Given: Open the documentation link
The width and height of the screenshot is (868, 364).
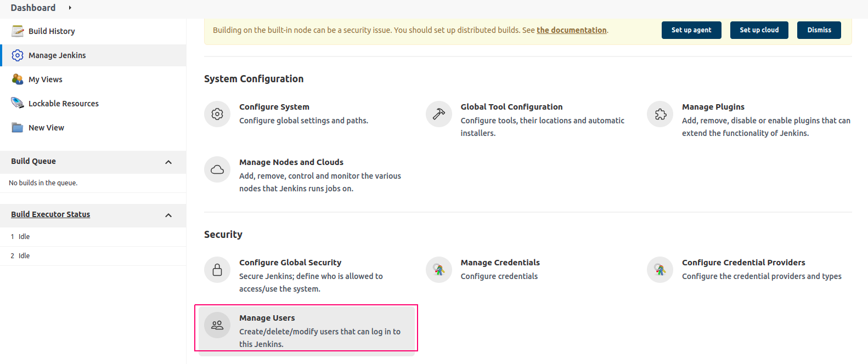Looking at the screenshot, I should coord(572,30).
